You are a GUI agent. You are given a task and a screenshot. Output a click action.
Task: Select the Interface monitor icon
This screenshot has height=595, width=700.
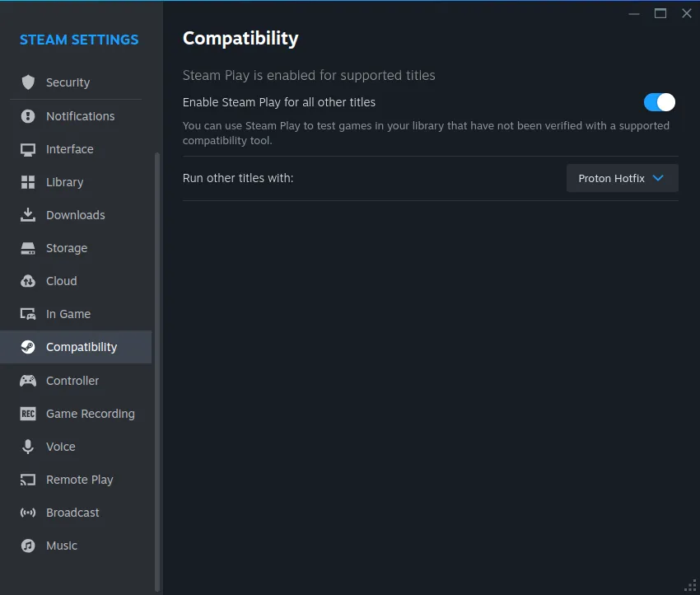(x=28, y=149)
